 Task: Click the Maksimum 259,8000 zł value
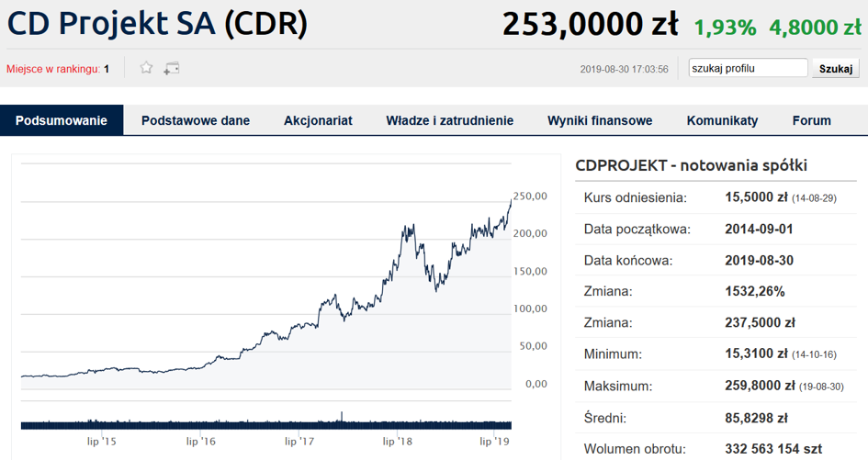point(760,386)
